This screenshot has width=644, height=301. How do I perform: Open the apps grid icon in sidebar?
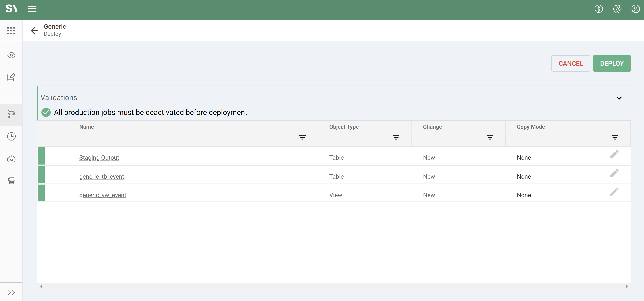click(x=11, y=30)
